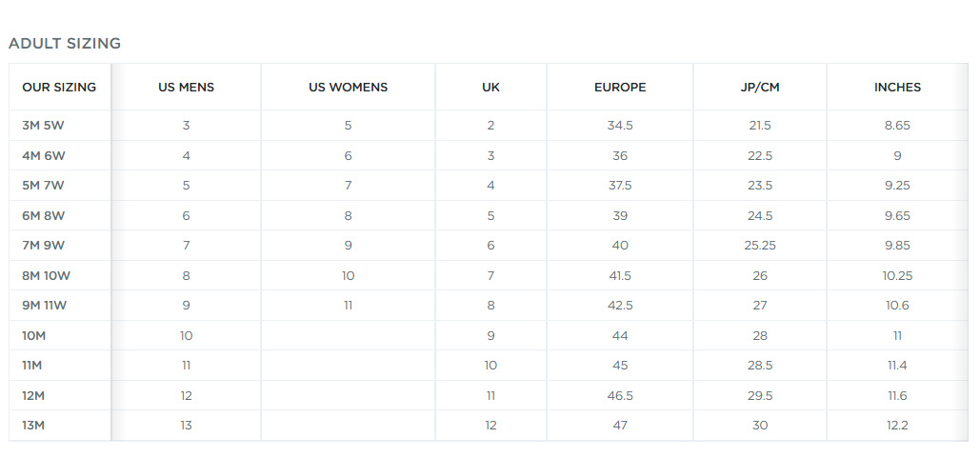The width and height of the screenshot is (980, 458).
Task: Select the JP/CM value 28.5
Action: coord(760,366)
